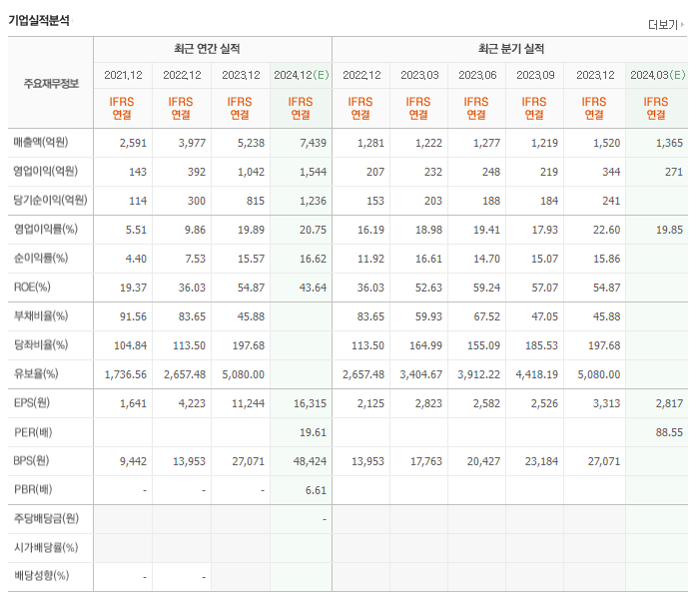700x599 pixels.
Task: Select PBR value 6.61
Action: pos(316,490)
